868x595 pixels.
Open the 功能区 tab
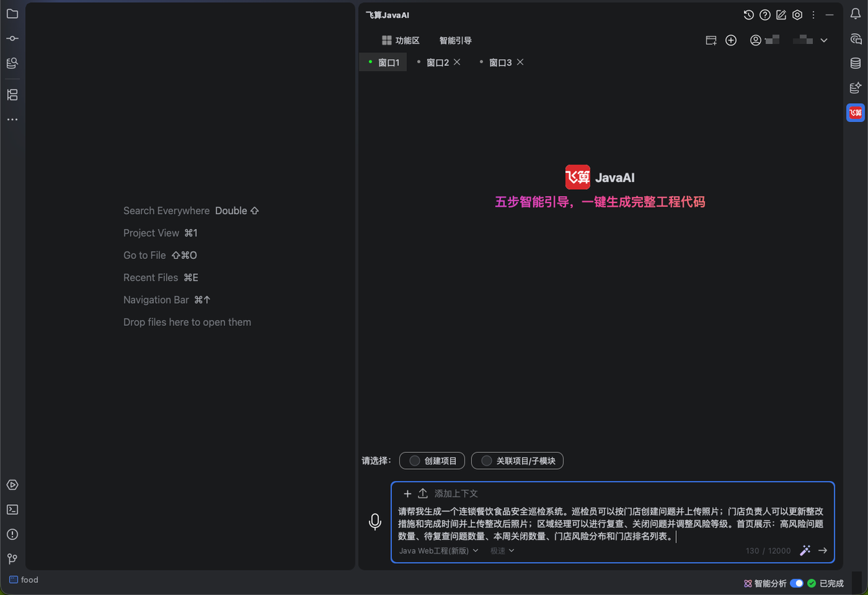(x=401, y=41)
